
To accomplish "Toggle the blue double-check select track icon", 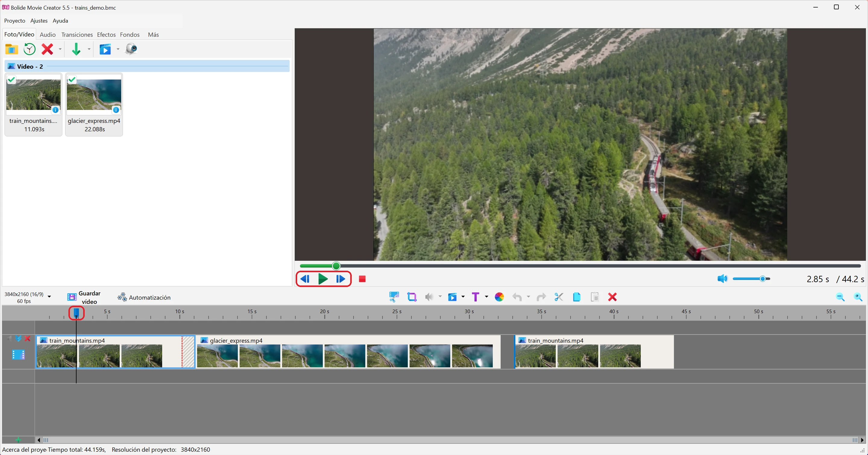I will point(19,338).
